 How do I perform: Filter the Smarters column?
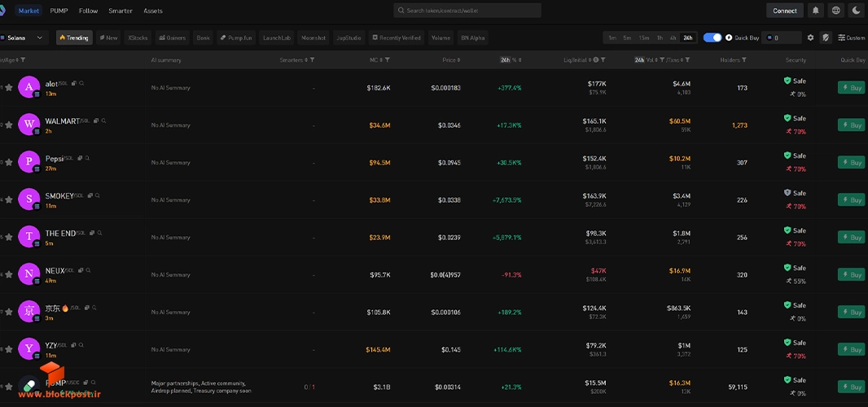coord(312,59)
